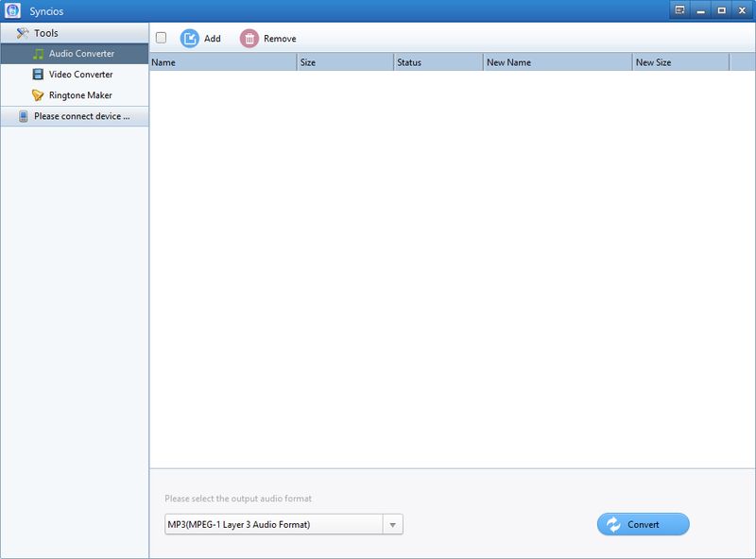Image resolution: width=756 pixels, height=559 pixels.
Task: Close the Syncios window
Action: [x=742, y=10]
